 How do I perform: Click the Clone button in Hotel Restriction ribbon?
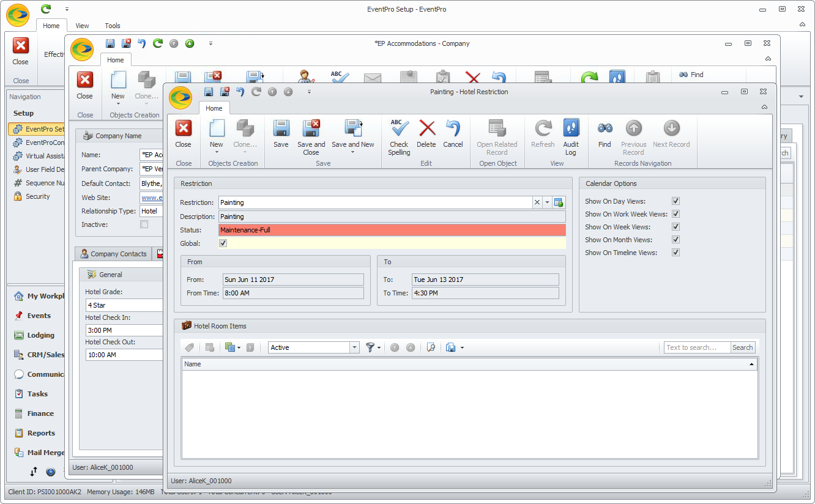coord(245,135)
